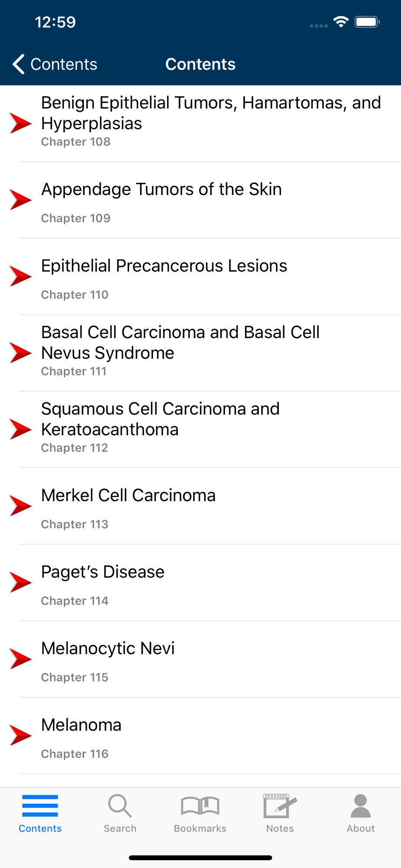
Task: Open Appendage Tumors of the Skin
Action: coord(161,190)
